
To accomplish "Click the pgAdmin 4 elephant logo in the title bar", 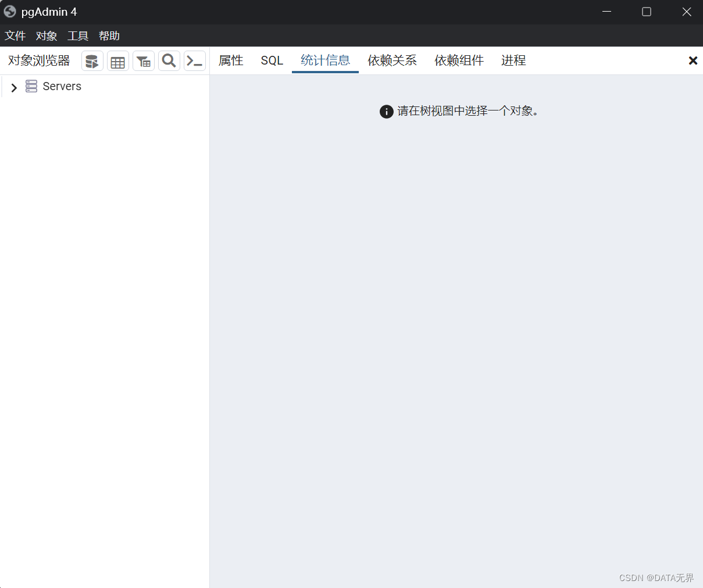I will pyautogui.click(x=10, y=12).
